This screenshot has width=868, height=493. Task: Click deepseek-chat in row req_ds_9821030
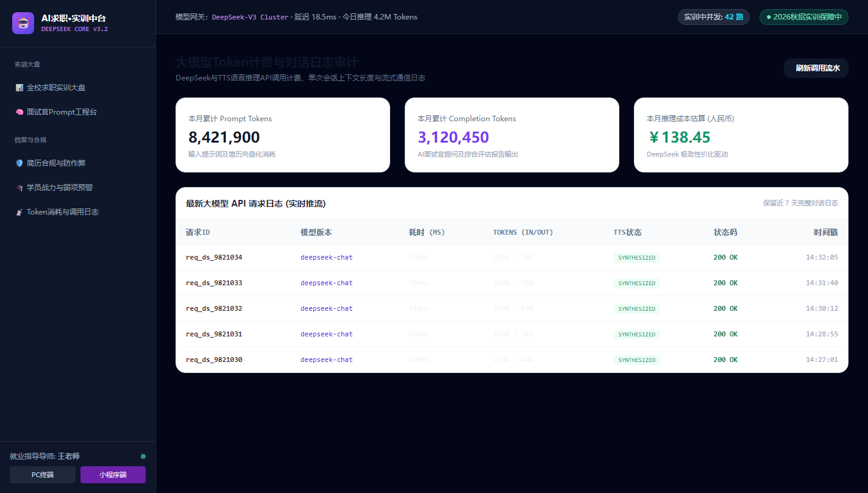(327, 360)
